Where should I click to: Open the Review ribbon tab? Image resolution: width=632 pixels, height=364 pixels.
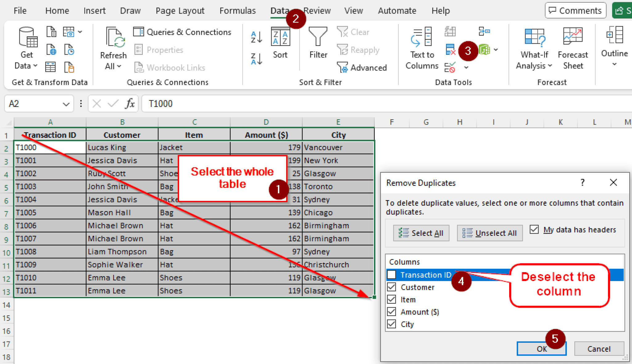(x=318, y=10)
